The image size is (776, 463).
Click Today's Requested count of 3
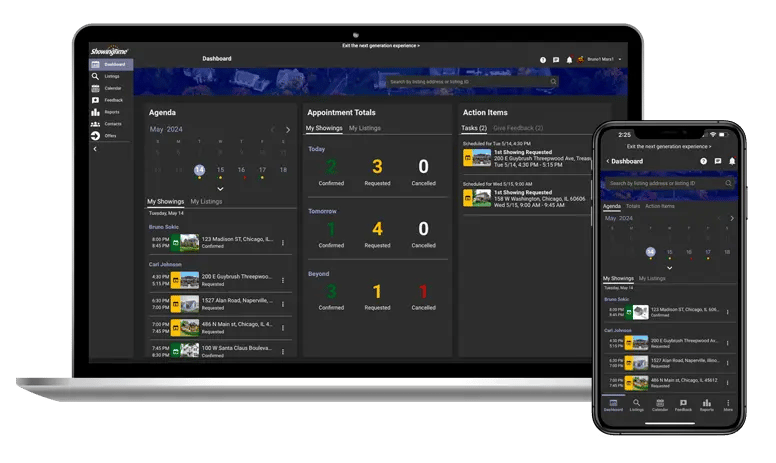pyautogui.click(x=377, y=167)
